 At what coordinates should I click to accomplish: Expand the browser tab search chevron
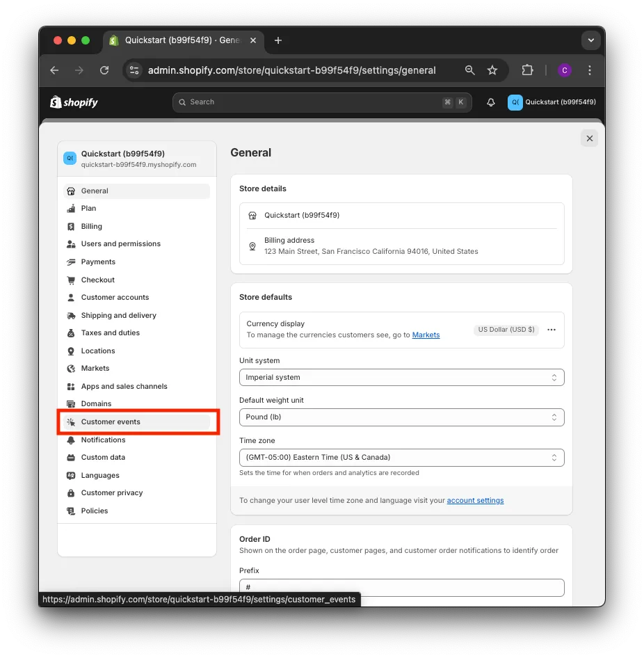coord(590,41)
